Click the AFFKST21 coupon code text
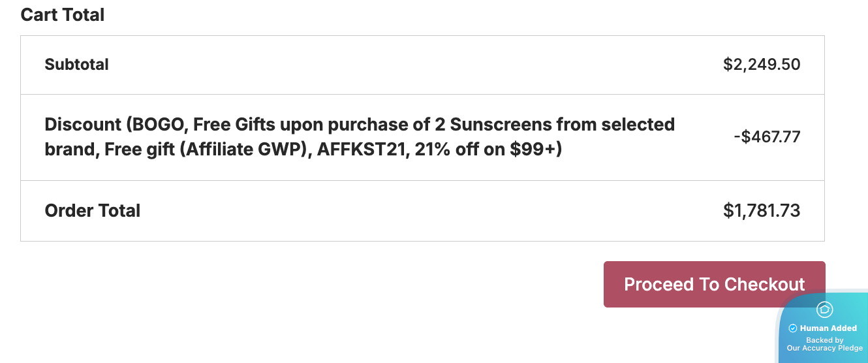868x363 pixels. pos(356,150)
